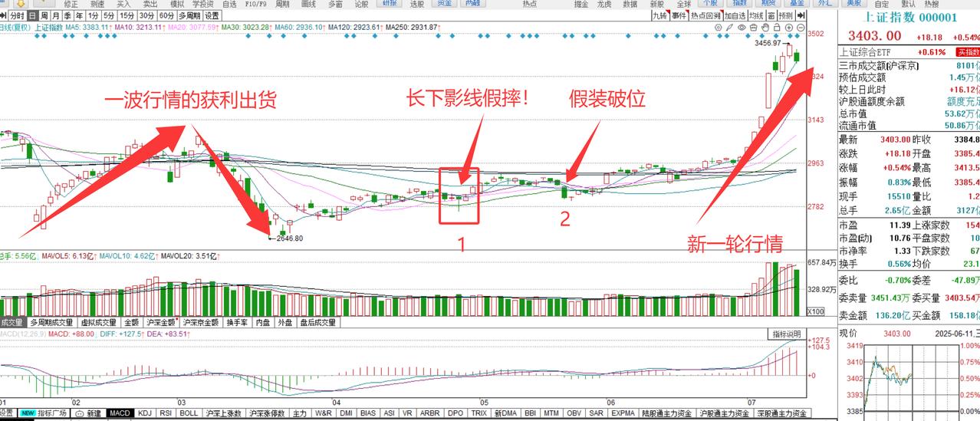Open the 日线(复权) adjustment selector
Screen dimensions: 980x421
pos(15,28)
